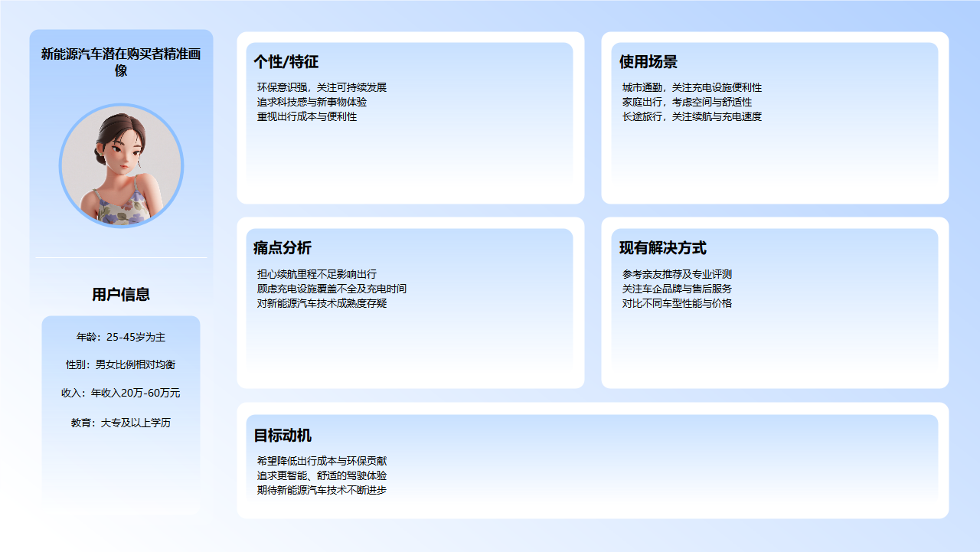Click the persona avatar portrait image

[121, 165]
